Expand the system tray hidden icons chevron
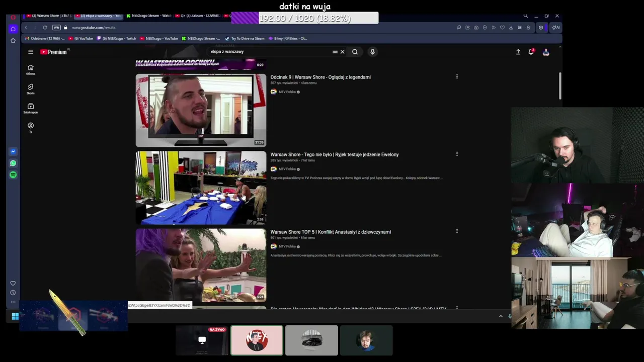The height and width of the screenshot is (362, 644). [x=501, y=316]
